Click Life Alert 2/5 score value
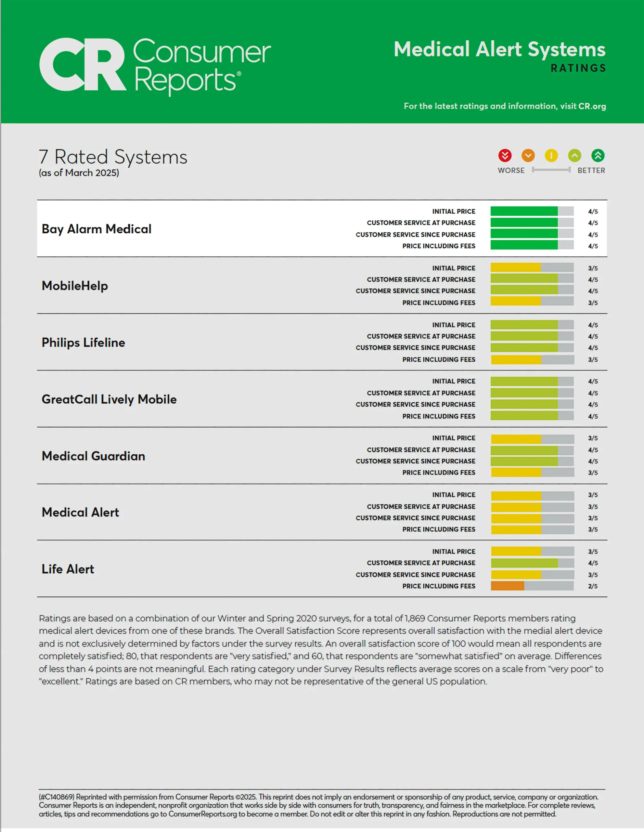This screenshot has width=644, height=832. pyautogui.click(x=593, y=586)
